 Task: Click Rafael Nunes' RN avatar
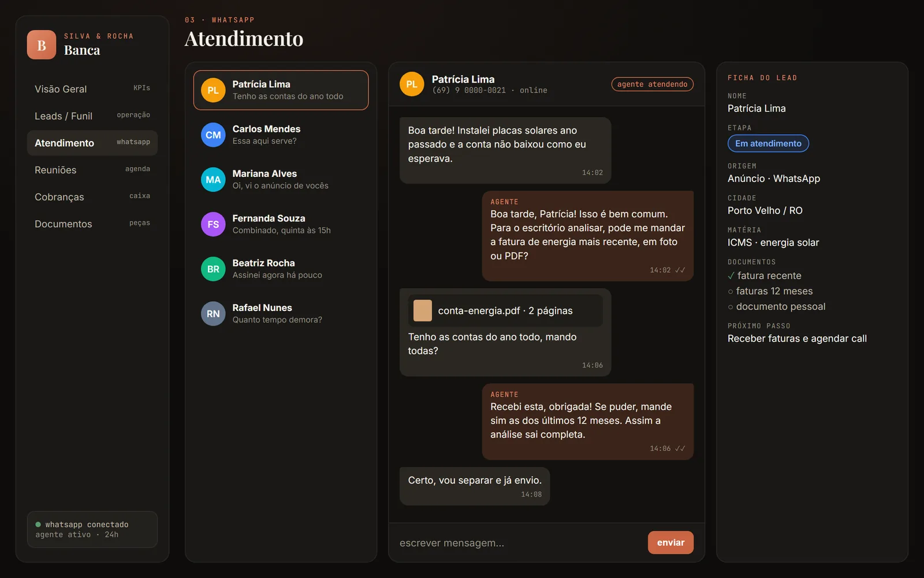click(x=213, y=314)
